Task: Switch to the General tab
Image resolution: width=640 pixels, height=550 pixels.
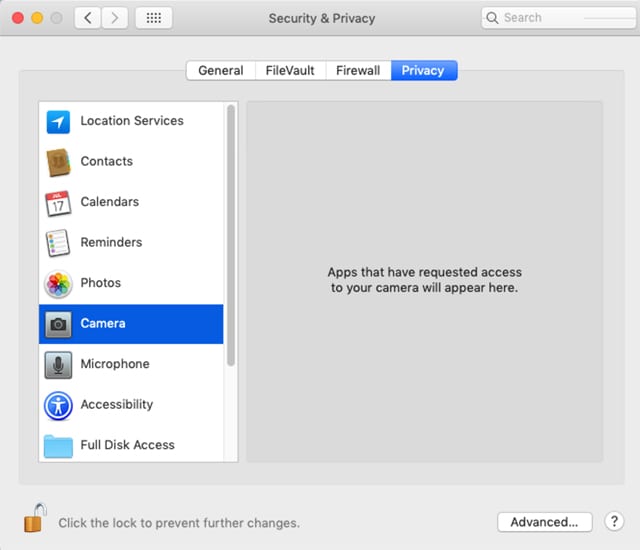Action: pos(220,70)
